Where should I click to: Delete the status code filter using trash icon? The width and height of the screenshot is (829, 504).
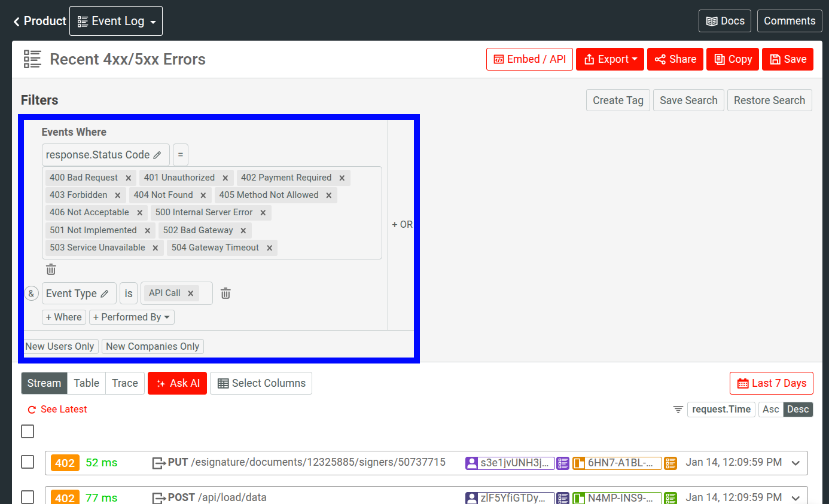[51, 269]
